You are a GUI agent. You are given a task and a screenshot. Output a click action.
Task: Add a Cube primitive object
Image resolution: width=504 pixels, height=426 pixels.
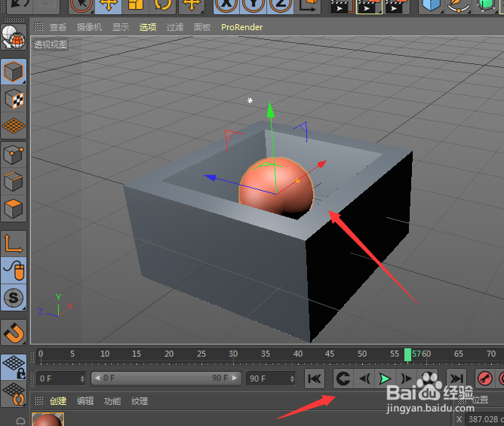click(431, 6)
